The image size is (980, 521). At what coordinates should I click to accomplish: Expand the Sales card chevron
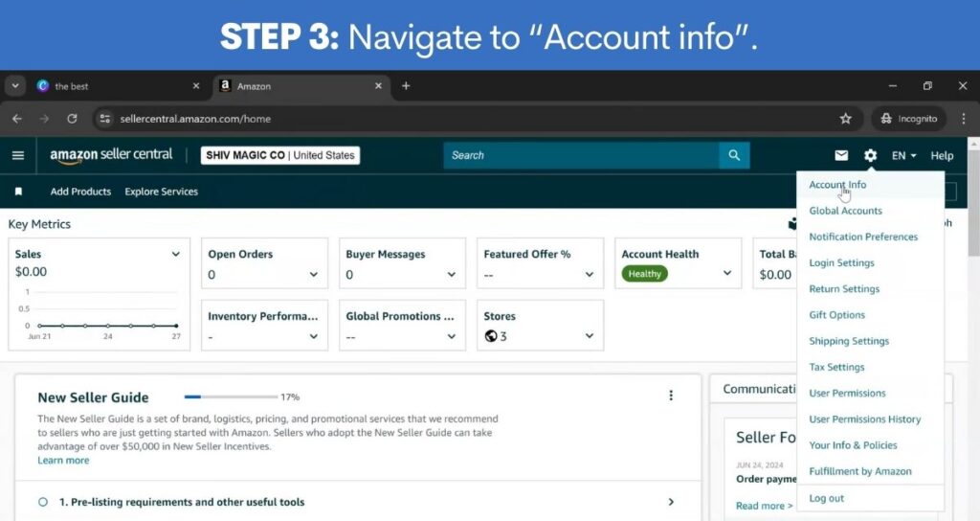click(x=176, y=254)
